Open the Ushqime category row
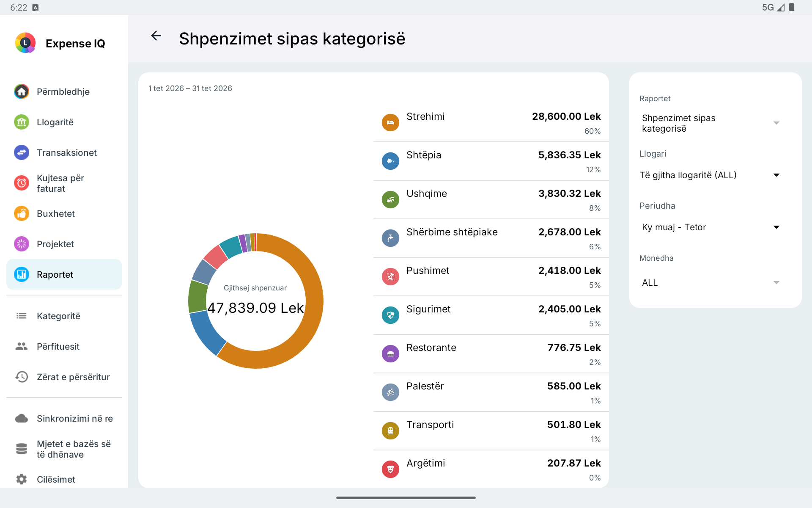Image resolution: width=812 pixels, height=508 pixels. click(x=491, y=200)
